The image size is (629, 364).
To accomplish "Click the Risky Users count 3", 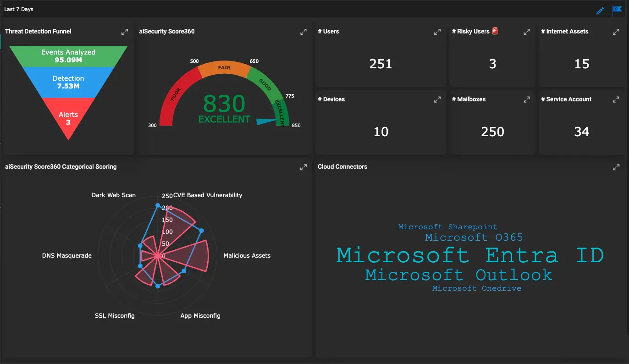I will pyautogui.click(x=492, y=64).
